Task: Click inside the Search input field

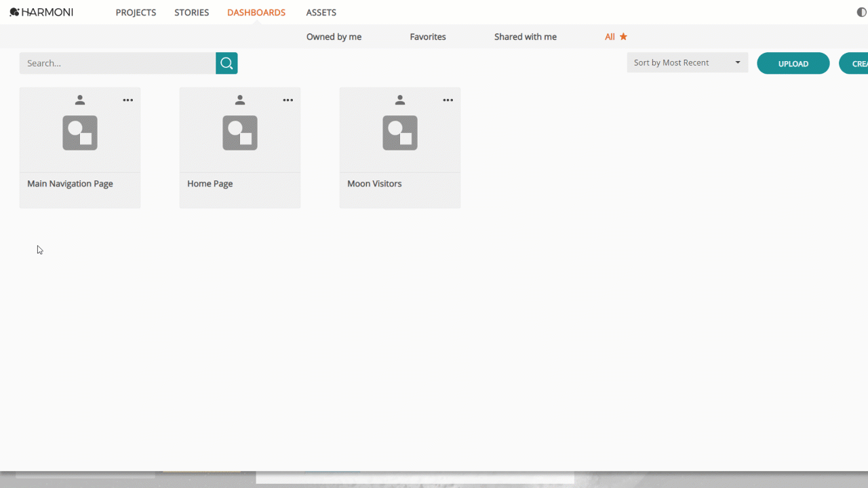Action: tap(115, 62)
